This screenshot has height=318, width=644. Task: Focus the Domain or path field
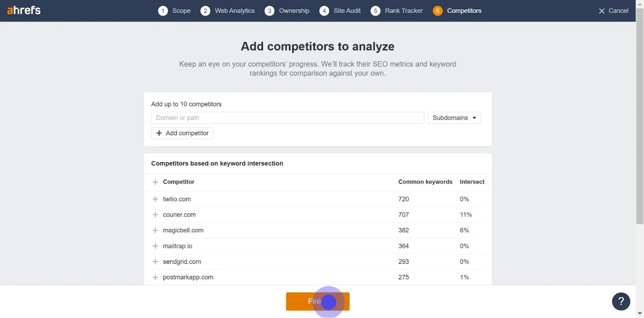pos(288,118)
